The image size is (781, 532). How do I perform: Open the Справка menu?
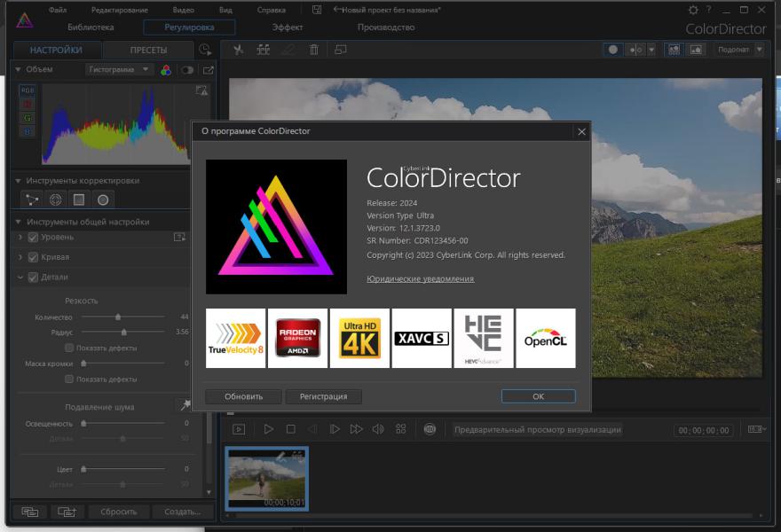pos(272,10)
